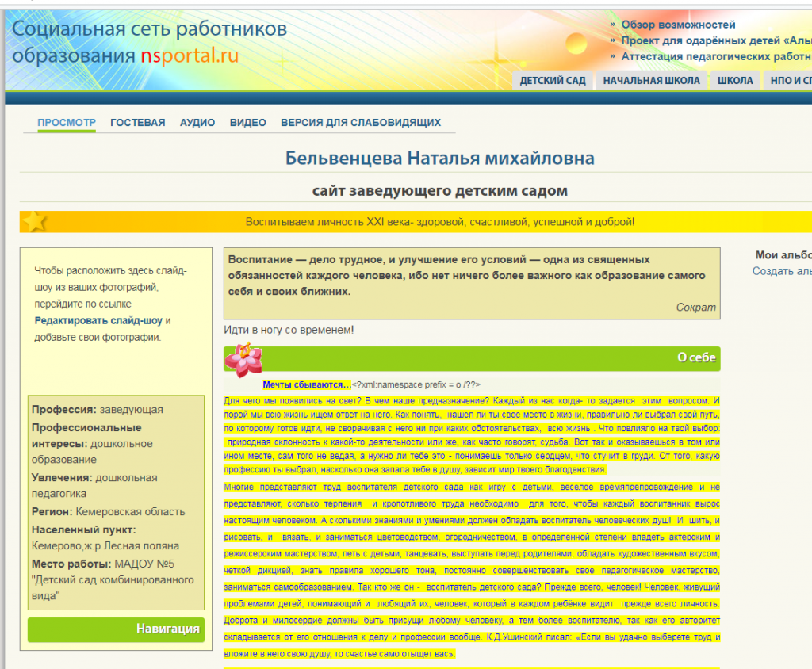
Task: Click the pink flower icon beside О себе
Action: click(243, 359)
